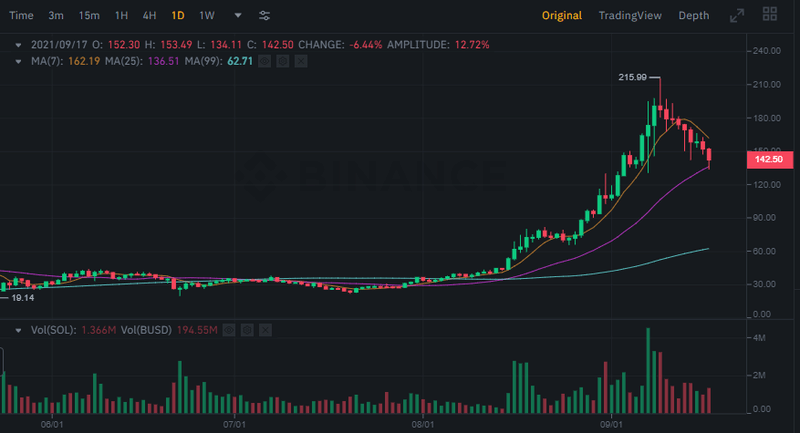The height and width of the screenshot is (433, 800).
Task: Select the 15m interval
Action: pos(89,16)
